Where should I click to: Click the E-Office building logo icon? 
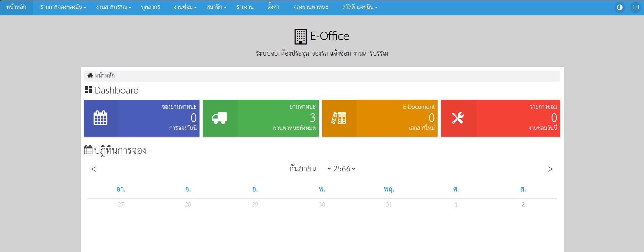[301, 36]
